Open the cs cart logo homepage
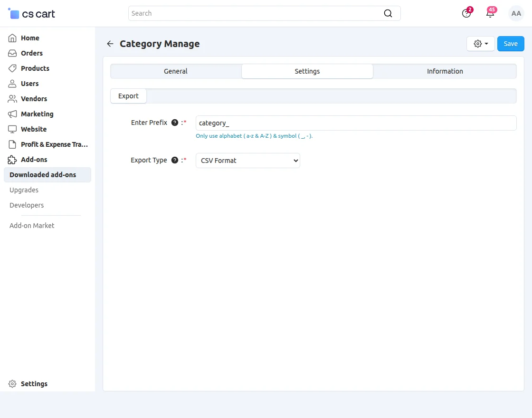 pos(31,13)
